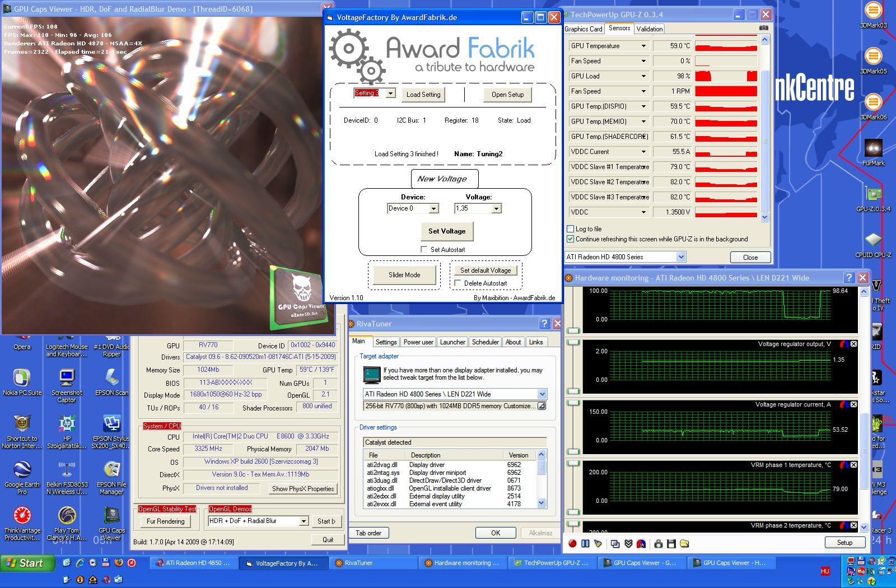Viewport: 896px width, 588px height.
Task: Open the GPU Caps Viewer desktop icon
Action: (x=111, y=524)
